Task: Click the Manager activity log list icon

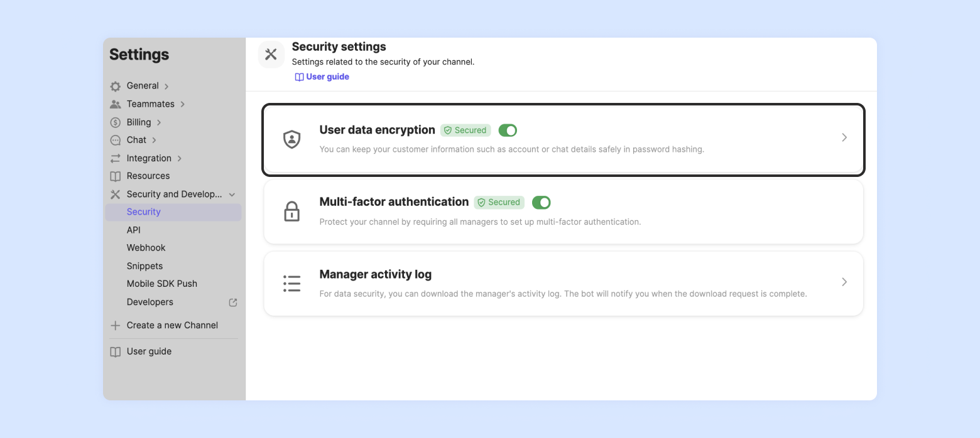Action: pos(291,284)
